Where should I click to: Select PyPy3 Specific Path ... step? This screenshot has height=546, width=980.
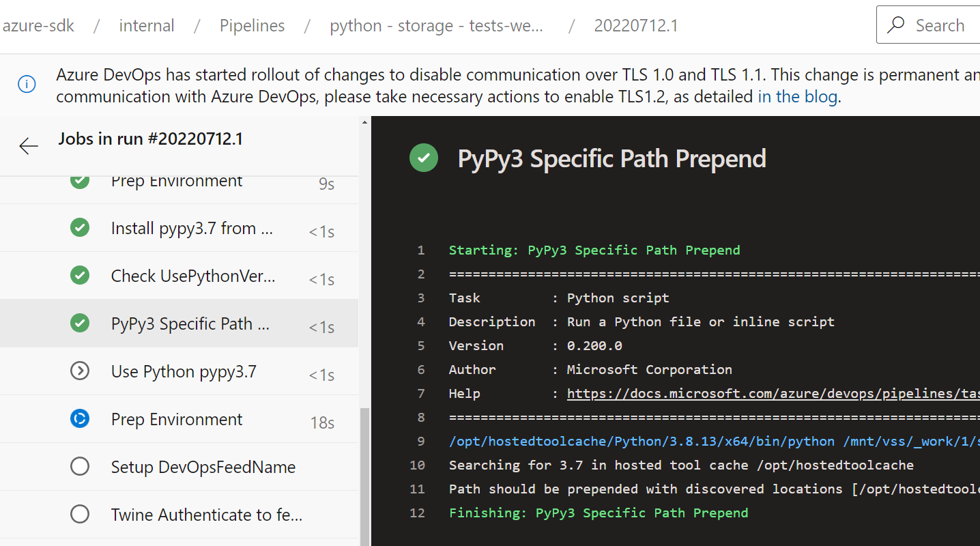pyautogui.click(x=179, y=324)
